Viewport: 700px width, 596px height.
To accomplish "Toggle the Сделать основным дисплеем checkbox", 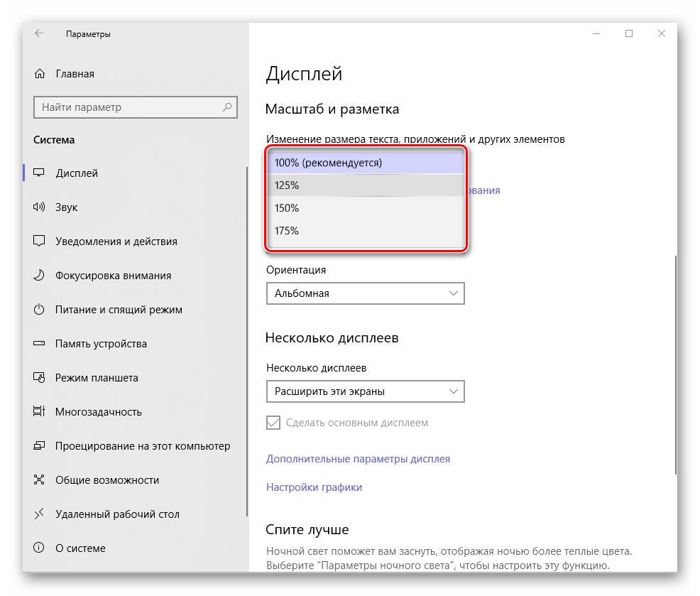I will click(x=273, y=423).
